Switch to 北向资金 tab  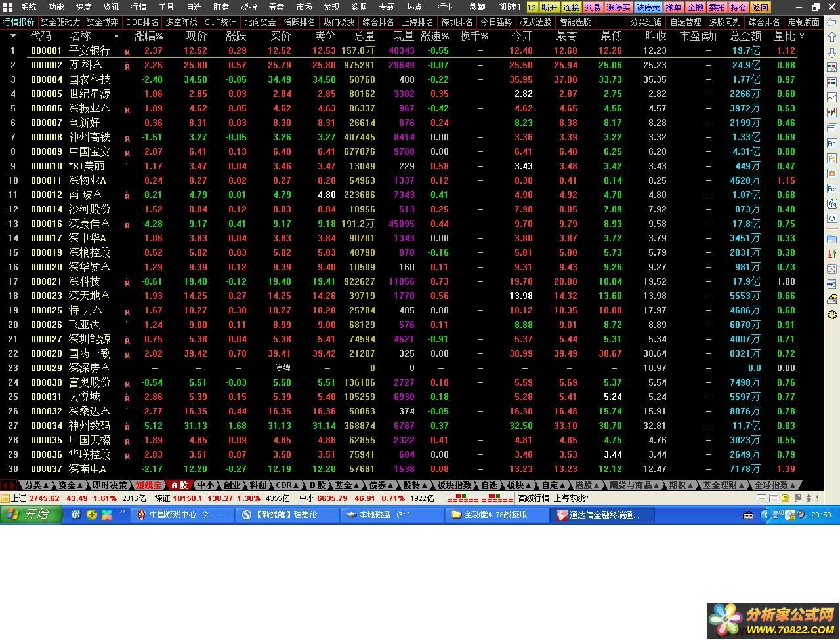[x=260, y=22]
